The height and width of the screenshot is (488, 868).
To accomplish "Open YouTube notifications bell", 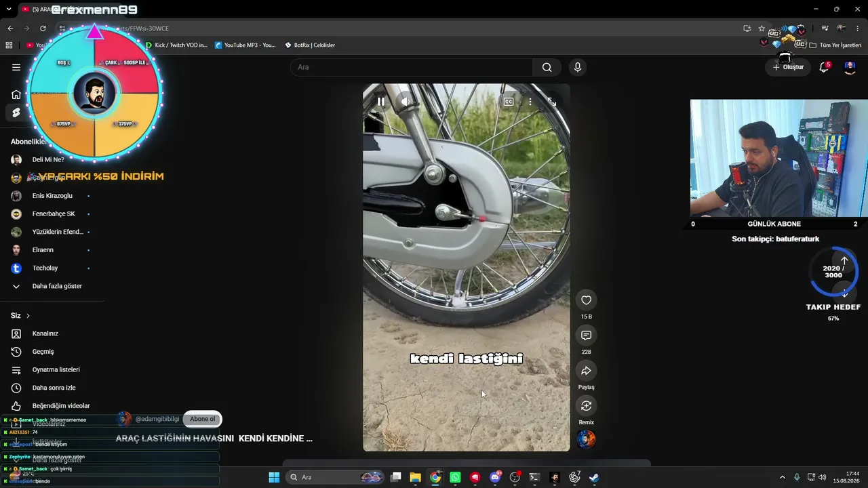I will click(824, 67).
